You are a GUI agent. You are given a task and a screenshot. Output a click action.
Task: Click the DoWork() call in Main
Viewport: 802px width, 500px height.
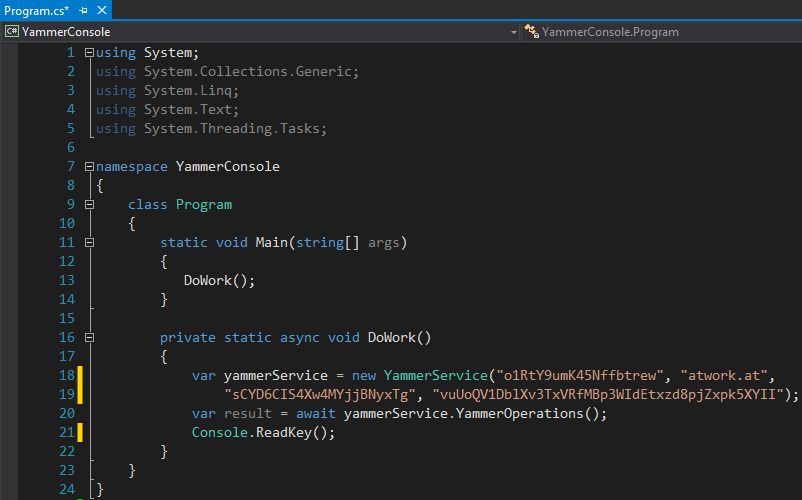point(219,280)
